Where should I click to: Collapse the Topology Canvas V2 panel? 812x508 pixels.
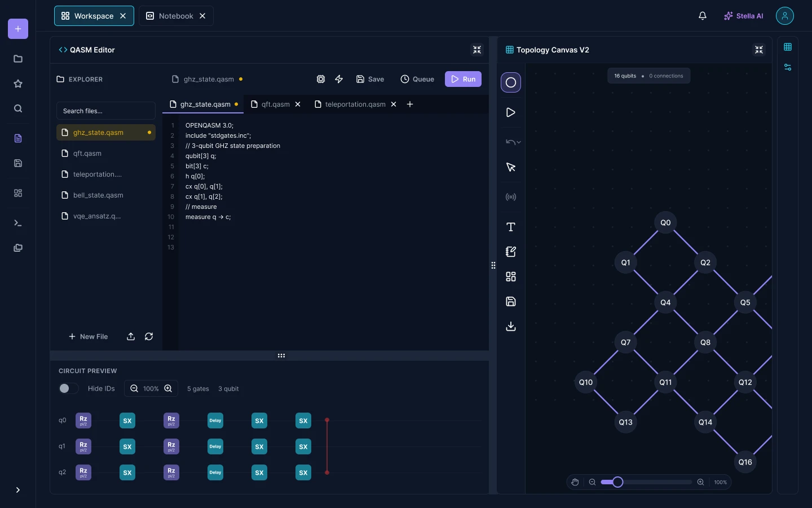coord(759,50)
